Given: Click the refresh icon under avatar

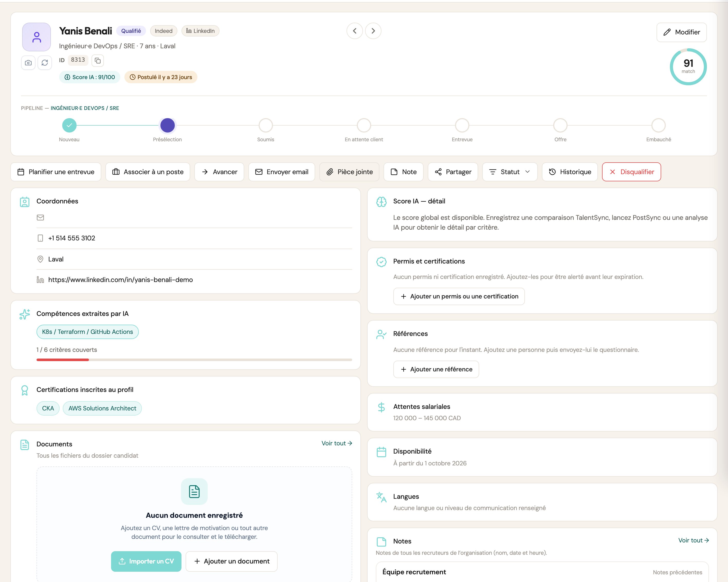Looking at the screenshot, I should pyautogui.click(x=44, y=63).
